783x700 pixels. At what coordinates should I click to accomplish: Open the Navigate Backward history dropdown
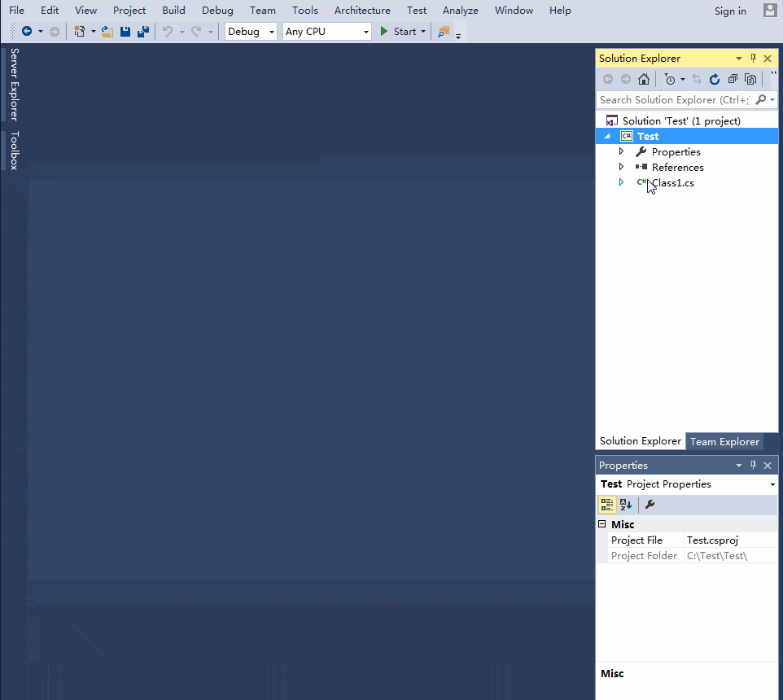[x=41, y=32]
